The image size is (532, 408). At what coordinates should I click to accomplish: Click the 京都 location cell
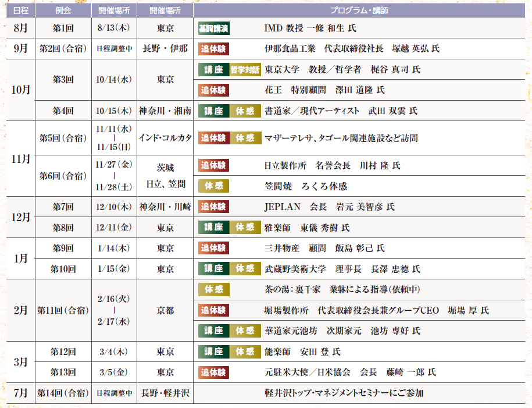(x=165, y=310)
